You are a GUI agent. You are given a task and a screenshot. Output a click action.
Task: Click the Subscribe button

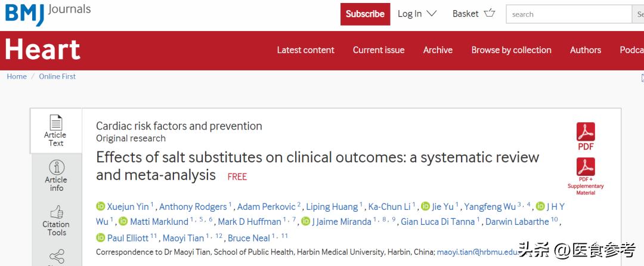tap(365, 14)
